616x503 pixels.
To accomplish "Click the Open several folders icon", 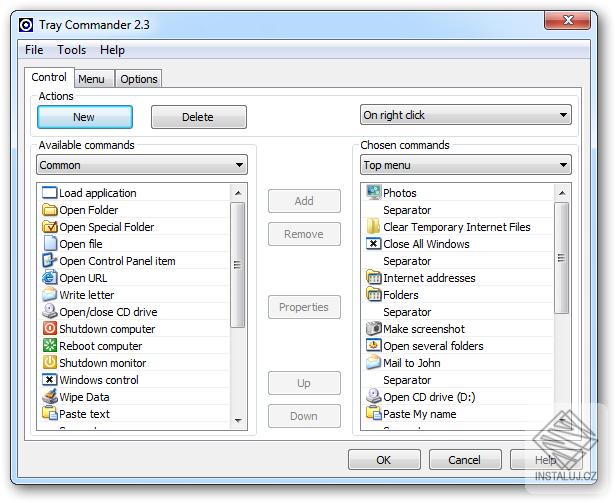I will (x=374, y=345).
